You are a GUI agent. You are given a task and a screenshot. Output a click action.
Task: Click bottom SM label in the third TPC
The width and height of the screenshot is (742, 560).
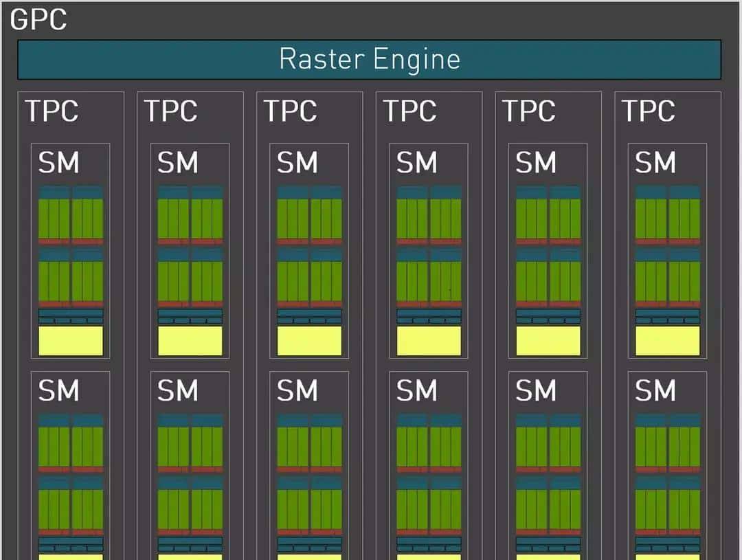pyautogui.click(x=297, y=391)
